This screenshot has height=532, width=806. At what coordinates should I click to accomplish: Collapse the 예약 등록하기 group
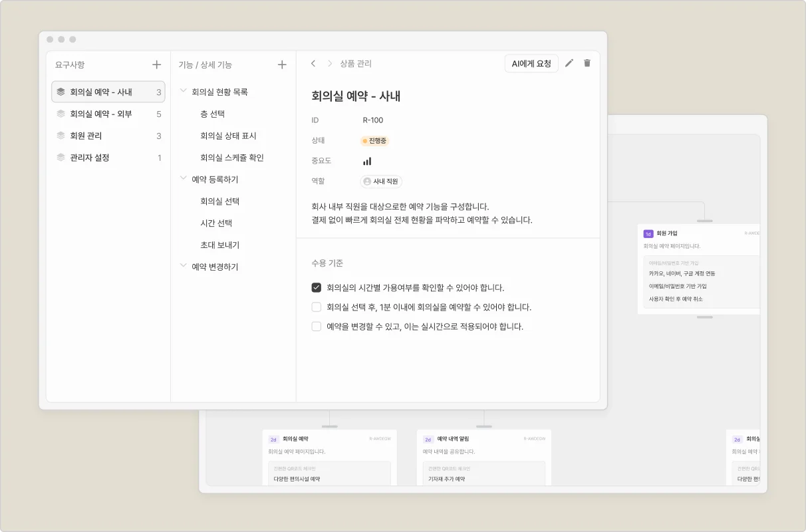(x=184, y=179)
